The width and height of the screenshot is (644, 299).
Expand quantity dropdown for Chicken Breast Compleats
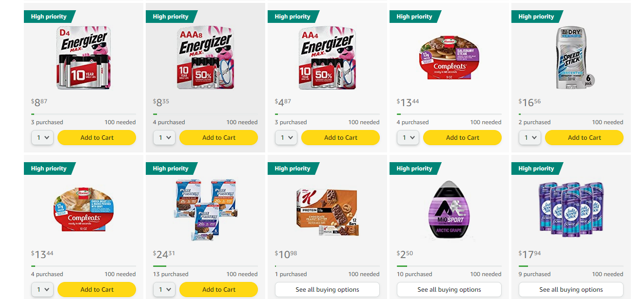click(x=42, y=289)
